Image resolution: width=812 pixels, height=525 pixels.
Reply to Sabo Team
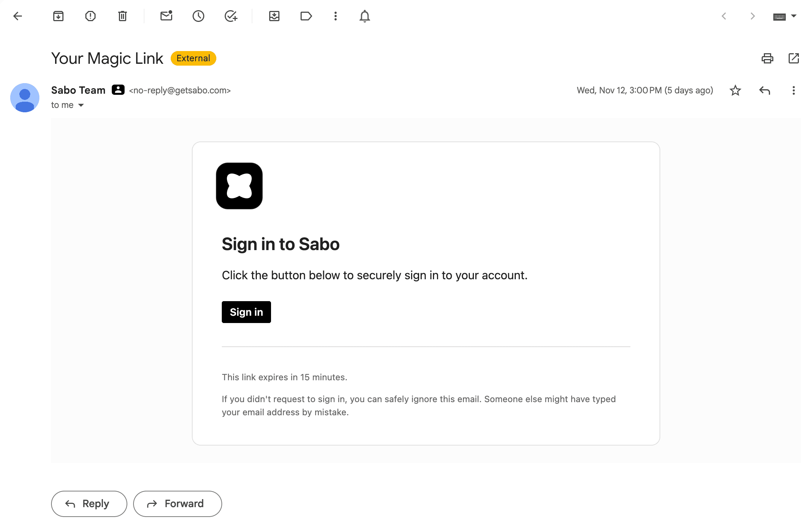(89, 503)
